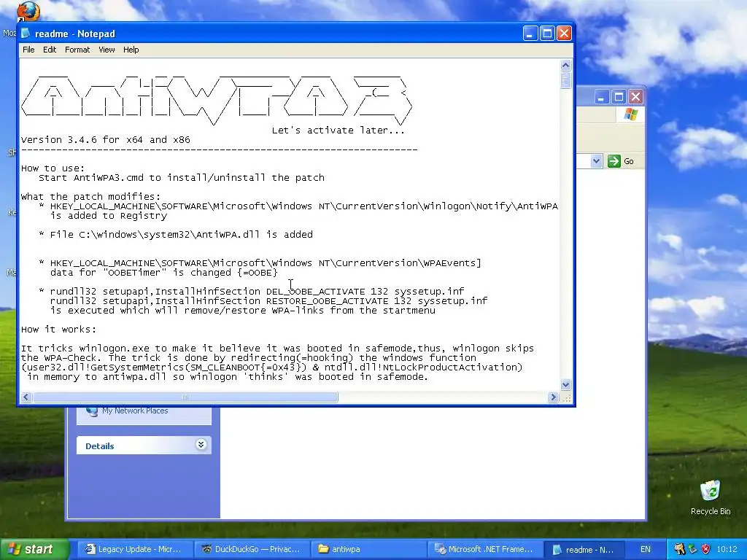Maximize the readme Notepad window
Image resolution: width=747 pixels, height=560 pixels.
click(x=547, y=34)
